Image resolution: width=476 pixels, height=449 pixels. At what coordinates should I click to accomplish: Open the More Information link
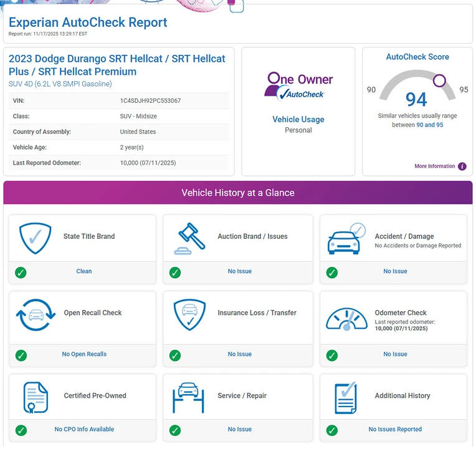[435, 166]
